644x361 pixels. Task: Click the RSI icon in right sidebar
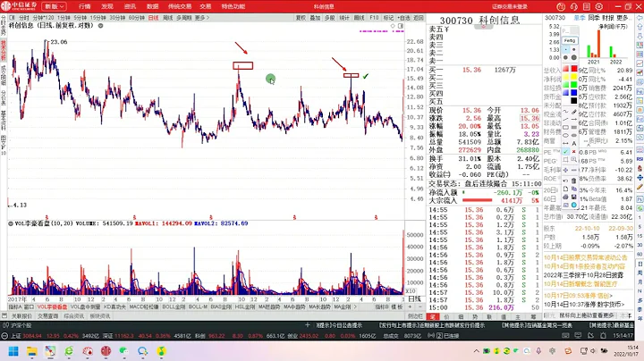tap(640, 159)
